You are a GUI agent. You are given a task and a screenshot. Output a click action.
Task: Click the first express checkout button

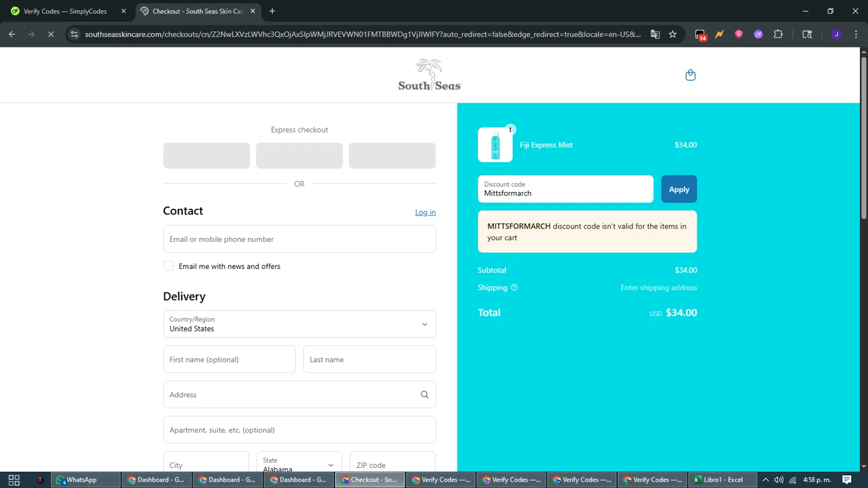point(207,156)
